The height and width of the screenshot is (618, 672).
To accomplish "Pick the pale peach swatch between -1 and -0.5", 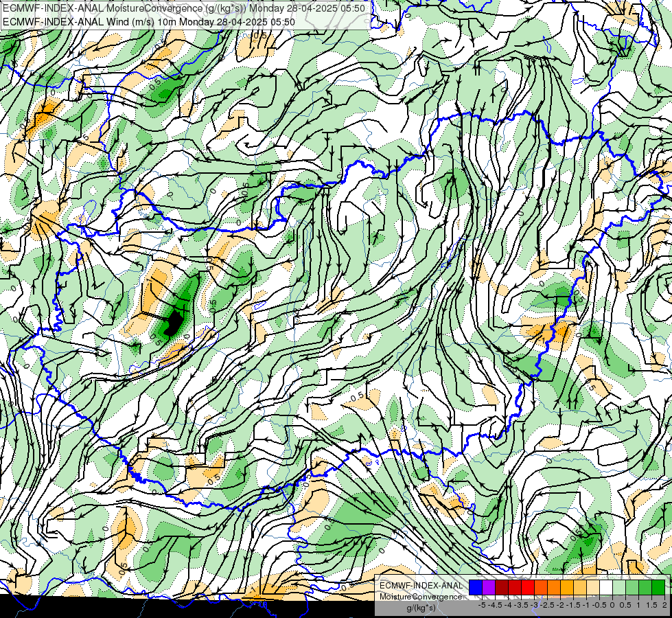I will (593, 587).
